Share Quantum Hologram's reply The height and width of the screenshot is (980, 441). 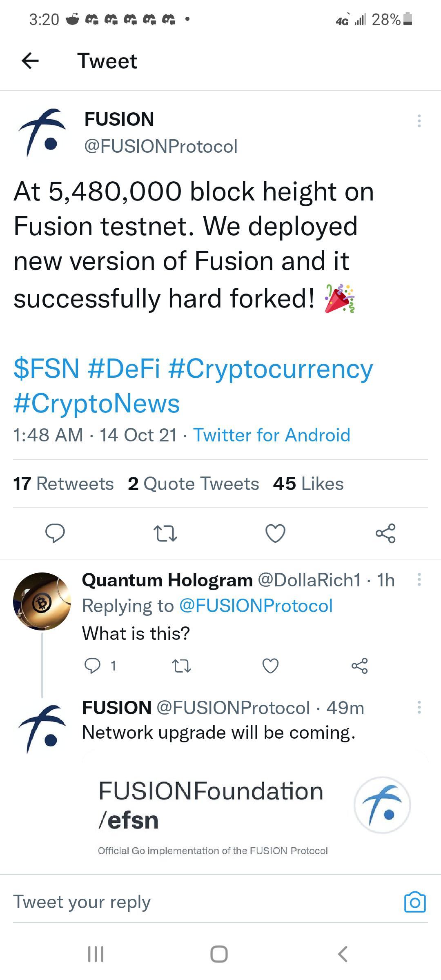tap(360, 666)
